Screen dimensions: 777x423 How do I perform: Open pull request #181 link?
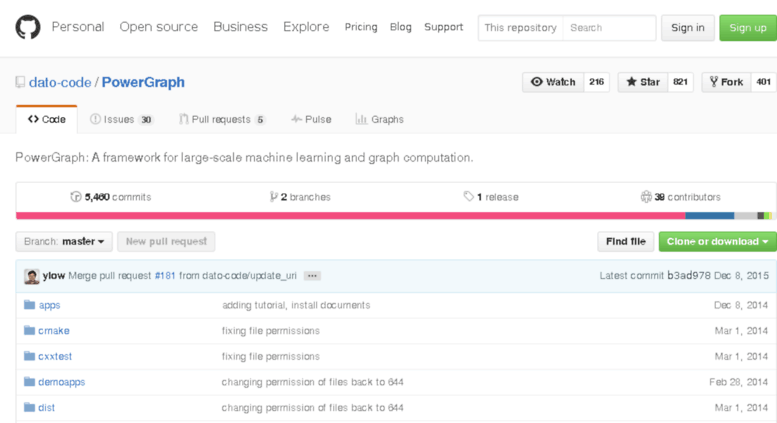click(165, 276)
